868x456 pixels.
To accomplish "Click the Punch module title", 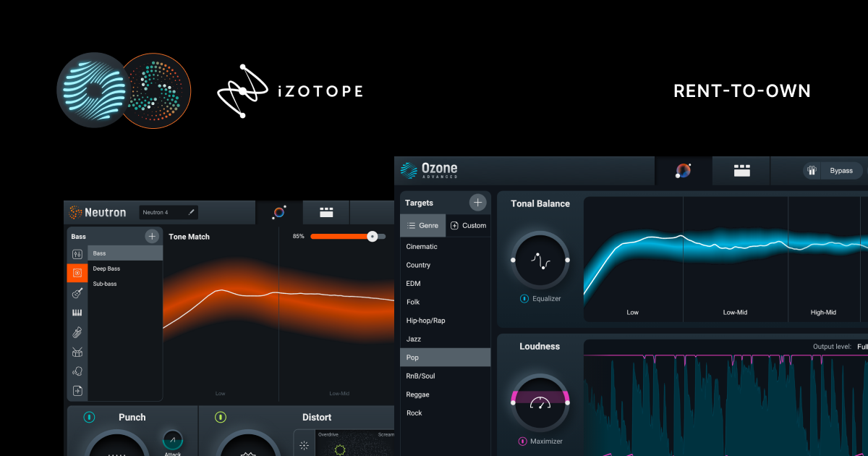I will (x=132, y=417).
